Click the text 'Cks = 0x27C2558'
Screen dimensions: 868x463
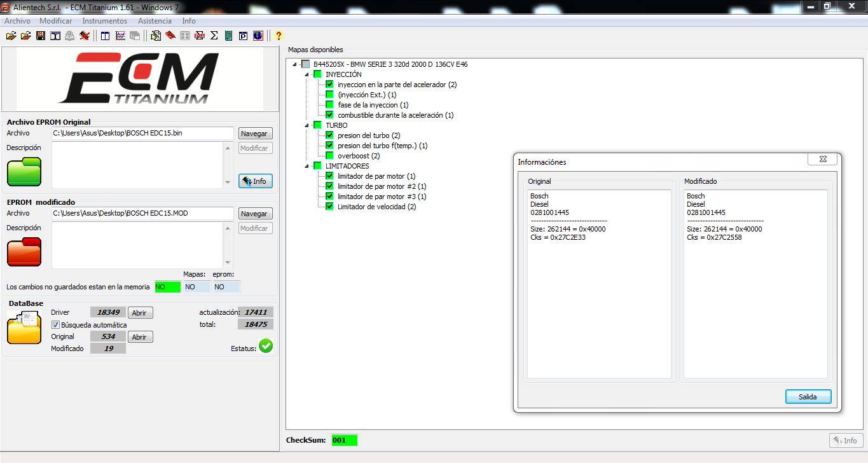(x=714, y=237)
